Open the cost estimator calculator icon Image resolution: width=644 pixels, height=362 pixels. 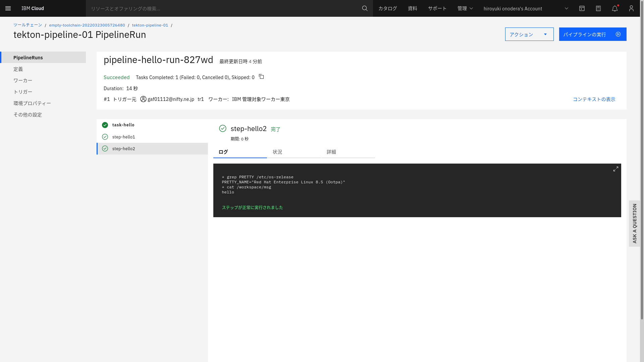coord(598,8)
